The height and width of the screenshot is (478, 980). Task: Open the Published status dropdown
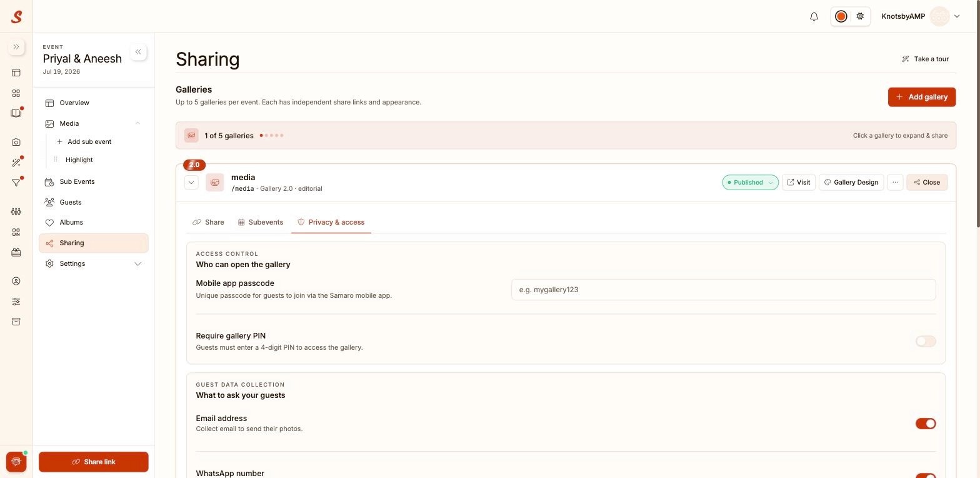coord(750,182)
